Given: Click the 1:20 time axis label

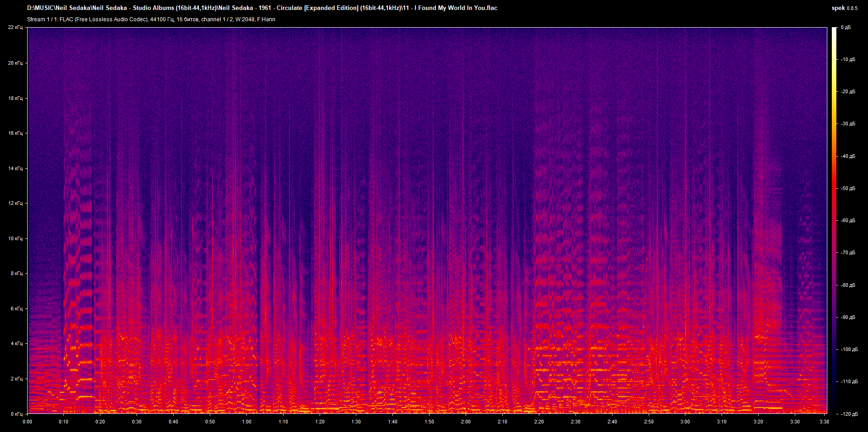Looking at the screenshot, I should (x=320, y=422).
